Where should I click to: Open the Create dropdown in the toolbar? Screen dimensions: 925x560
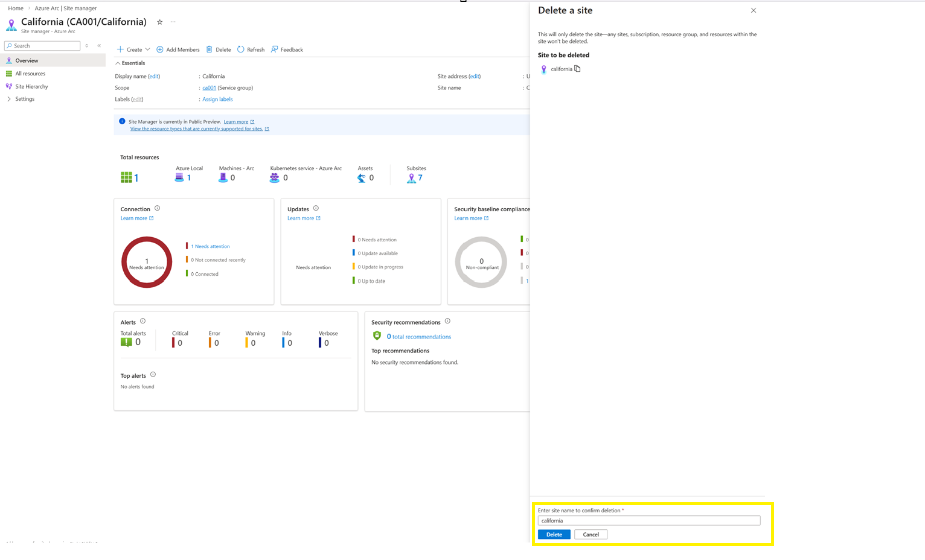pos(133,49)
